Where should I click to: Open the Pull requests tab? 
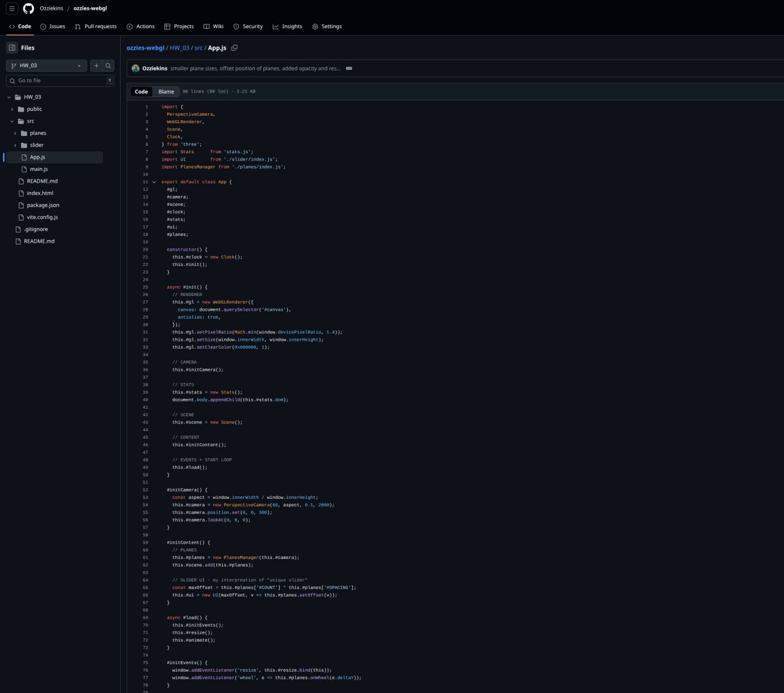(96, 26)
